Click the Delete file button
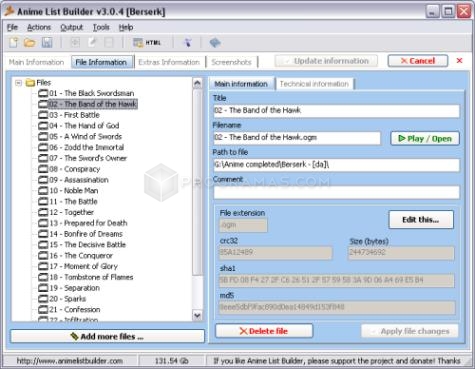The image size is (475, 369). (264, 331)
